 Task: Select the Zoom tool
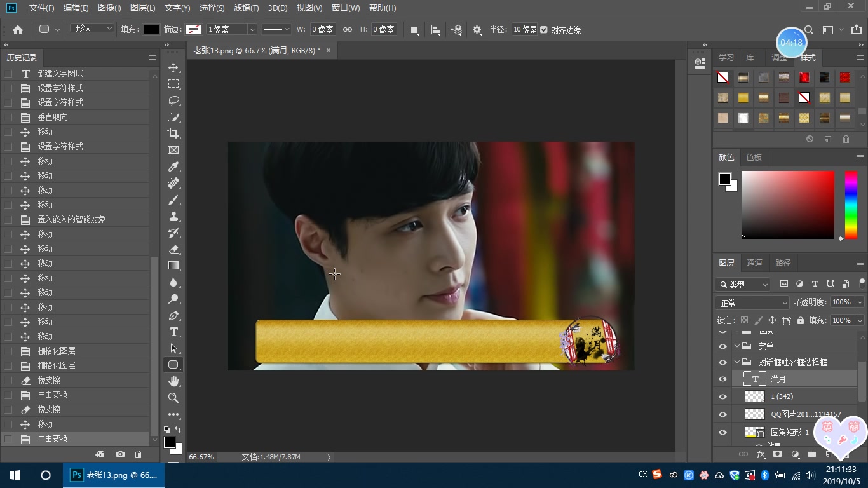point(173,398)
